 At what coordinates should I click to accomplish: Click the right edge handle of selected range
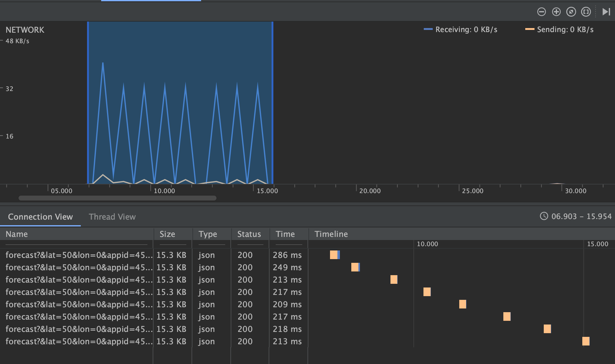[x=272, y=103]
